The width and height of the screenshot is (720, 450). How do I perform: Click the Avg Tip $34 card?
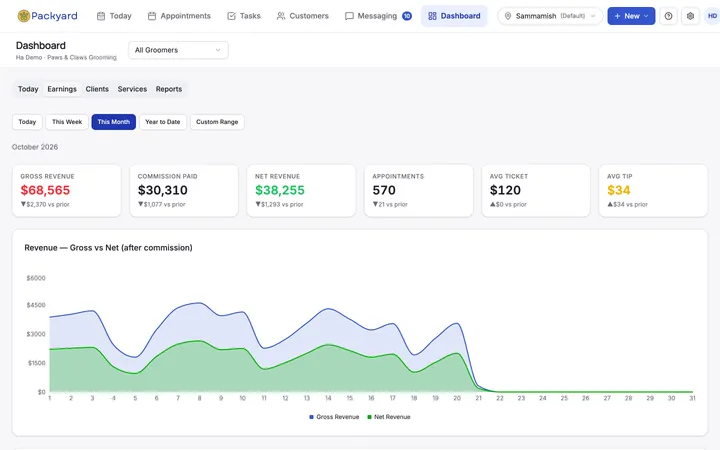tap(653, 191)
